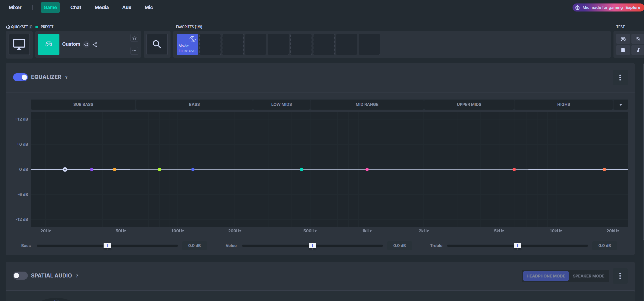Open the Spatial Audio vertical dots menu

coord(620,276)
